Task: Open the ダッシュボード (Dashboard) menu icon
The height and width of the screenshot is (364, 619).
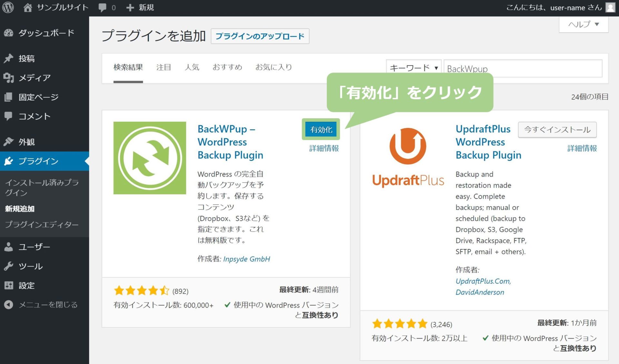Action: [9, 33]
